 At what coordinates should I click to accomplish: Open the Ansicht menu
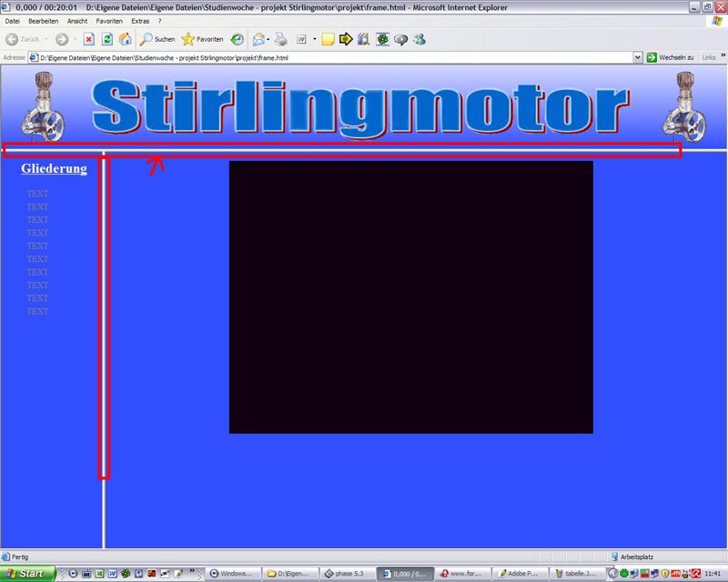77,20
